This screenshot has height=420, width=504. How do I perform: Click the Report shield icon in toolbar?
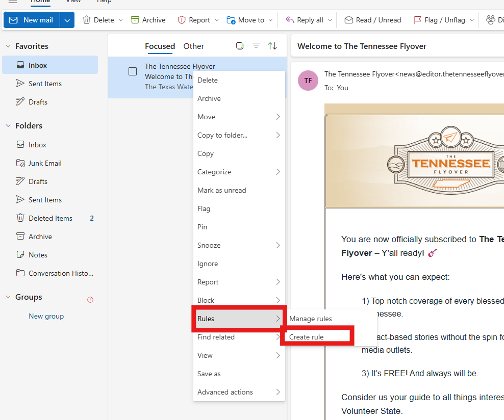[182, 20]
